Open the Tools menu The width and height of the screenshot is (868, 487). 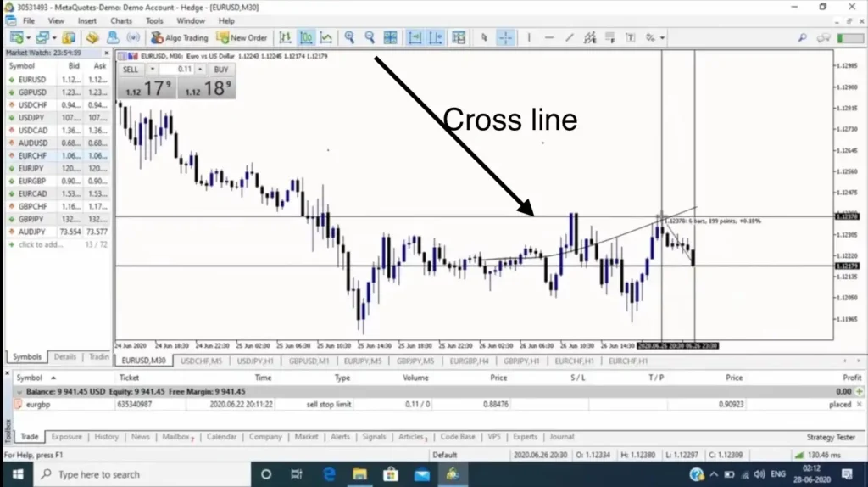[x=154, y=20]
